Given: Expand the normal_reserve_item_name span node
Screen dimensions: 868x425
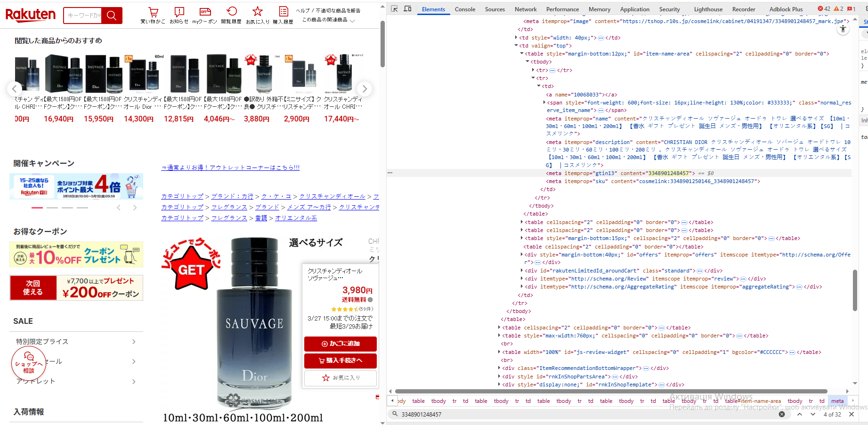Looking at the screenshot, I should 544,103.
